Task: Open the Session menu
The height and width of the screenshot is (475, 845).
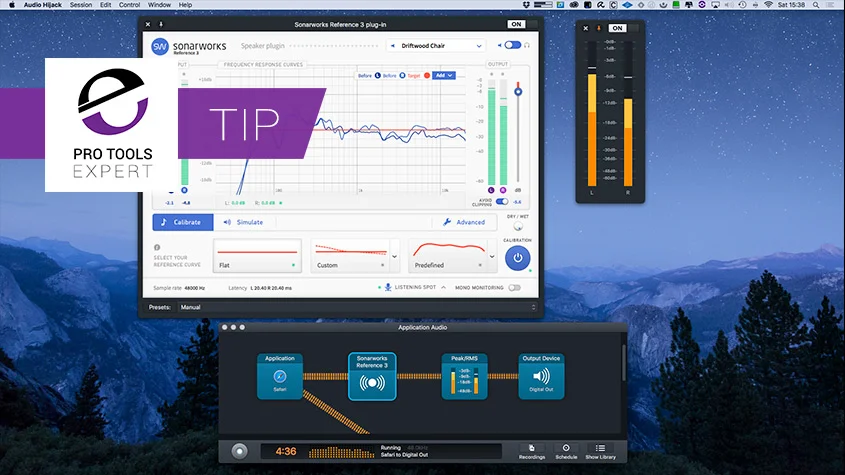Action: (x=81, y=5)
